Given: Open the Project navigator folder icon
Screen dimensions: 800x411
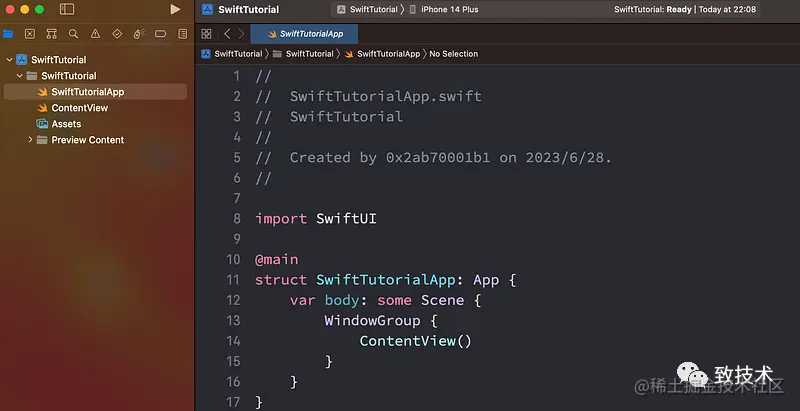Looking at the screenshot, I should point(8,34).
